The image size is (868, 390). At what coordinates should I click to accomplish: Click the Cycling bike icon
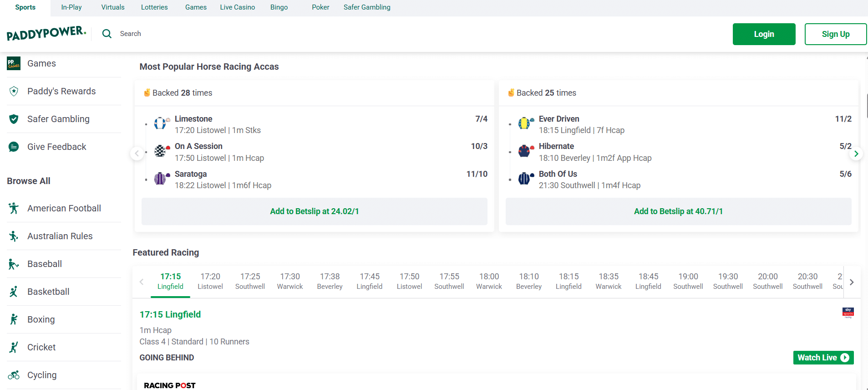(14, 375)
